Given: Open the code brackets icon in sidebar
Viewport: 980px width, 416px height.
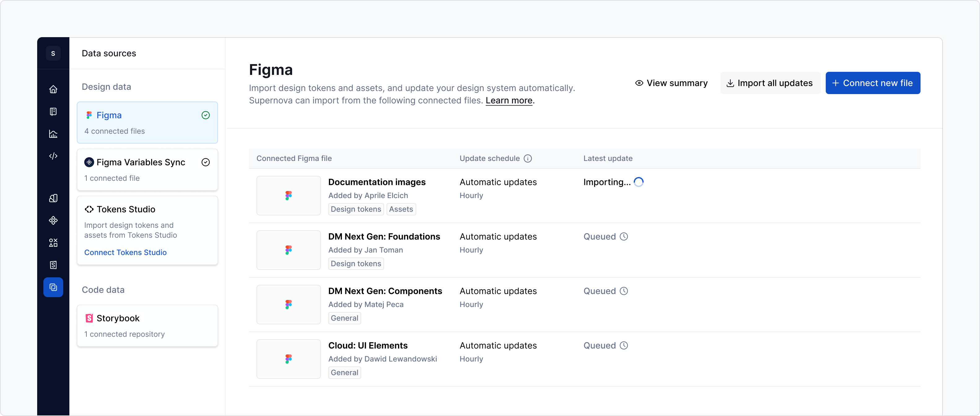Looking at the screenshot, I should pos(53,156).
